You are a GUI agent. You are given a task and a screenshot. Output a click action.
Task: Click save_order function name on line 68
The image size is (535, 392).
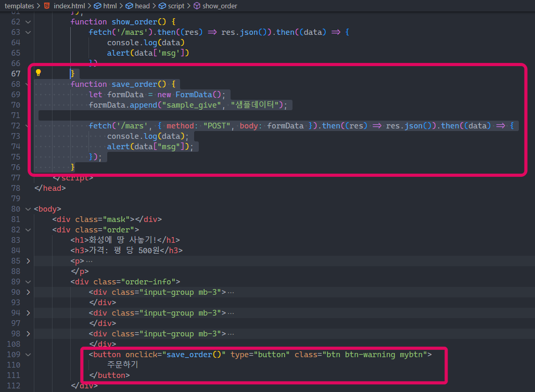[x=134, y=84]
